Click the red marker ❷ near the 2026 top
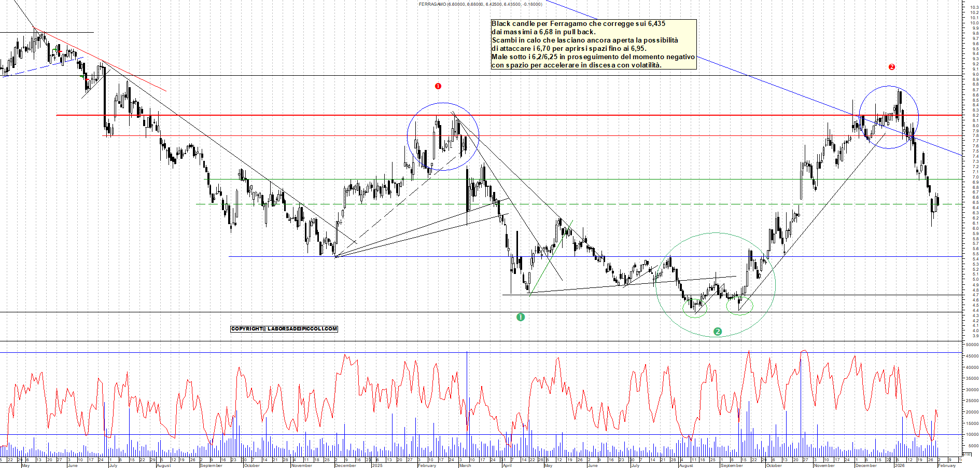 891,66
